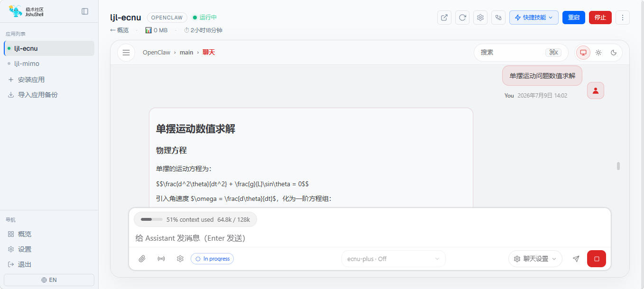
Task: Open app settings gear in header
Action: [480, 18]
